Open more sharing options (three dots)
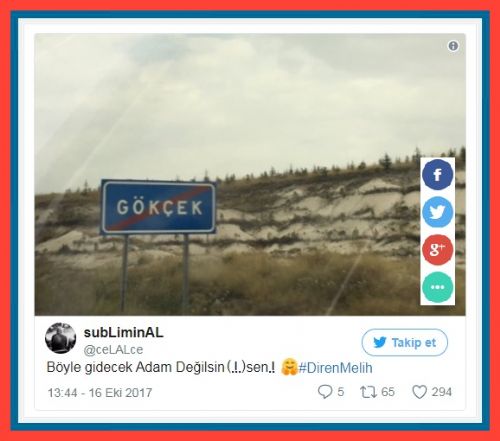The height and width of the screenshot is (441, 500). 438,287
